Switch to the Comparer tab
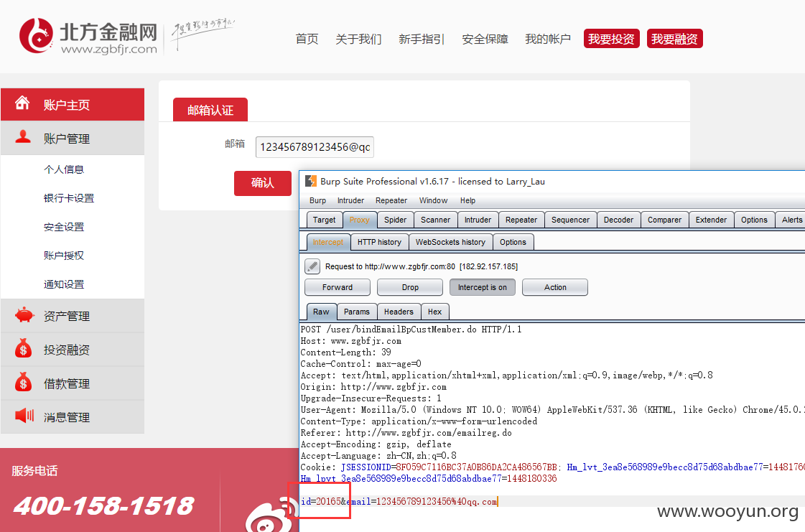This screenshot has width=805, height=532. 664,220
